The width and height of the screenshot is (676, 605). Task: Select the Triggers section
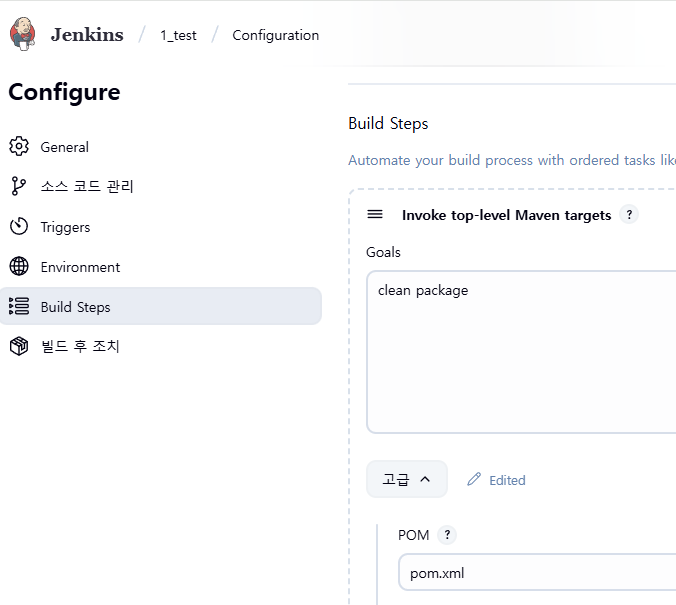coord(65,227)
